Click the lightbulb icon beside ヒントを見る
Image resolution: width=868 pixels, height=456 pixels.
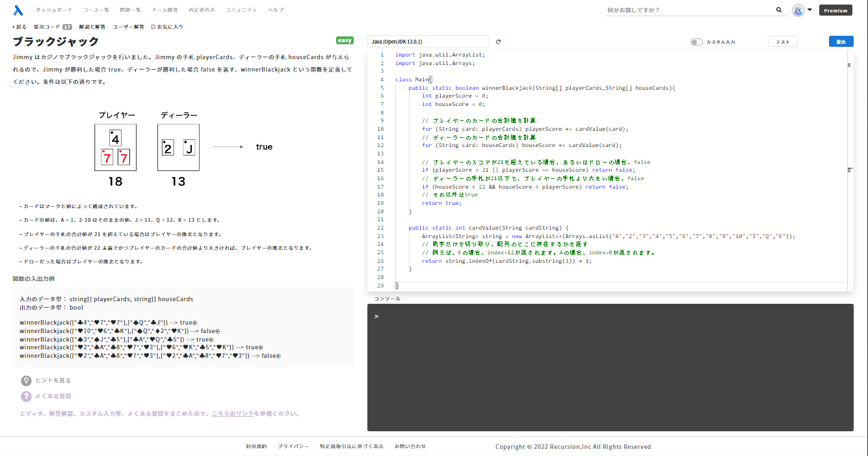pyautogui.click(x=26, y=381)
